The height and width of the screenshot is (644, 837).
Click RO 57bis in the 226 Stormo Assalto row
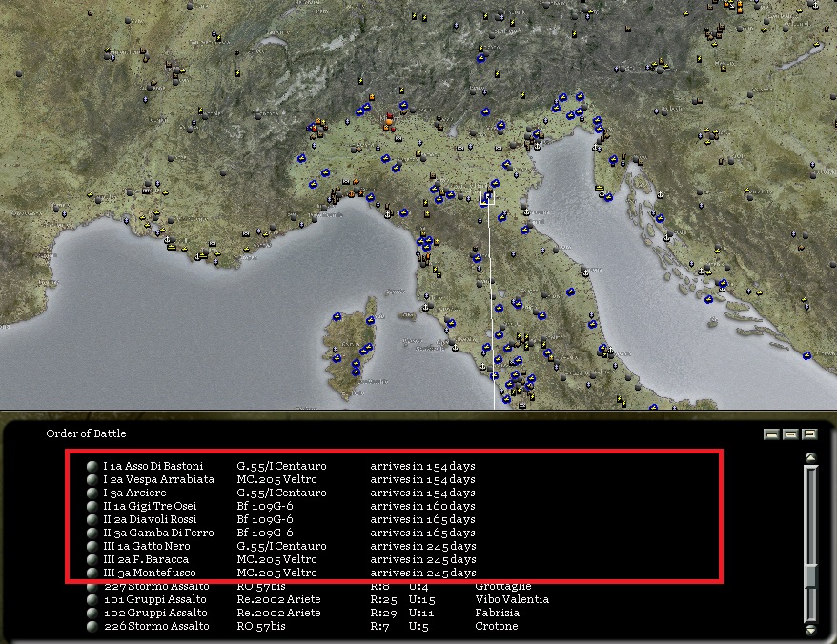point(261,626)
